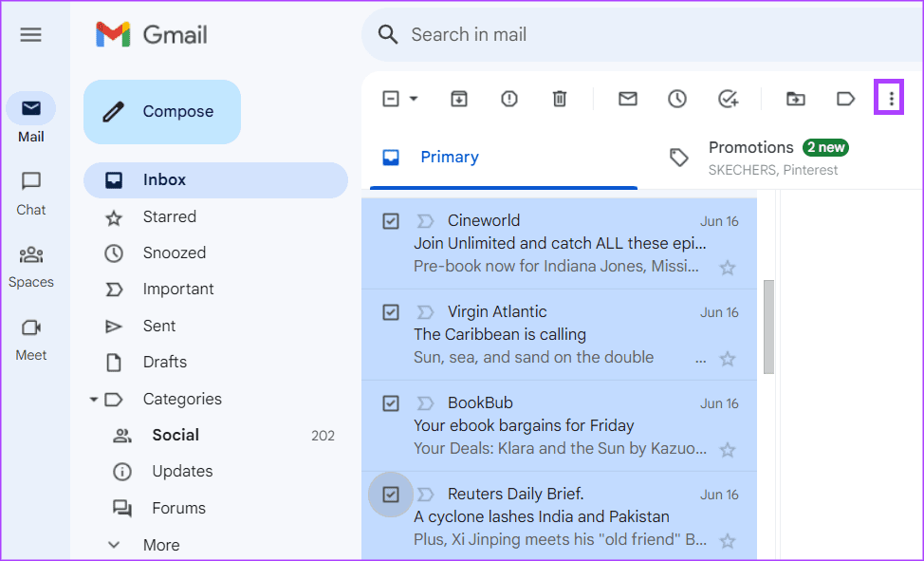Click the Starred star icon in sidebar
Viewport: 924px width, 561px height.
coord(114,218)
